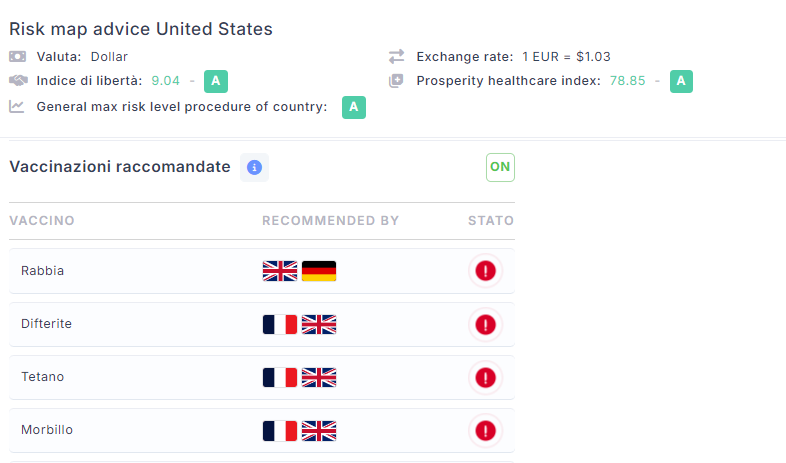Click the Prosperity healthcare index A badge
The image size is (786, 463).
[x=681, y=81]
